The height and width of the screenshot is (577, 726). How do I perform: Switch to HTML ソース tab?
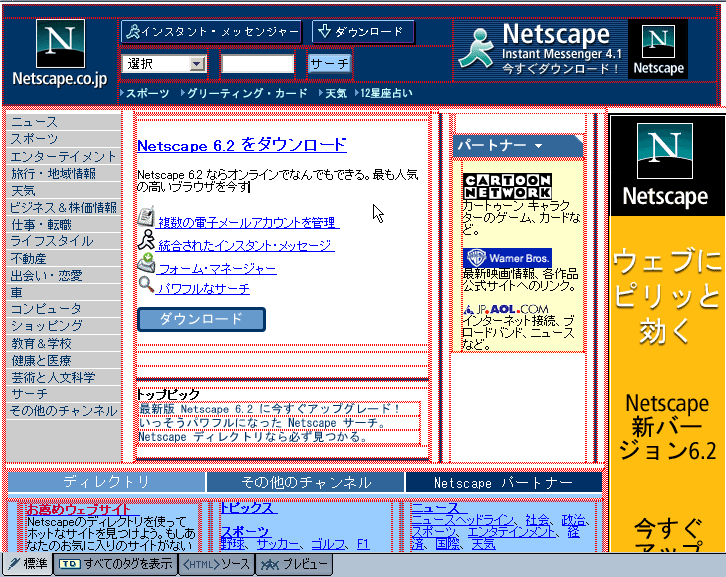tap(217, 564)
